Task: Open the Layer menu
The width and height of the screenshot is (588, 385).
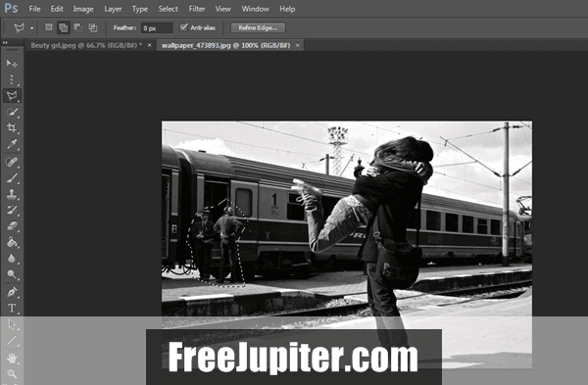Action: [x=113, y=9]
